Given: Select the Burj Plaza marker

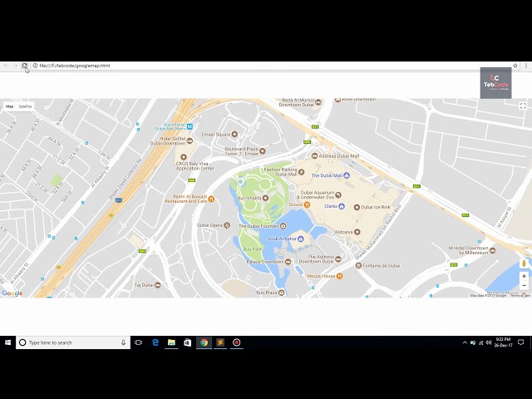Looking at the screenshot, I should pyautogui.click(x=281, y=293).
